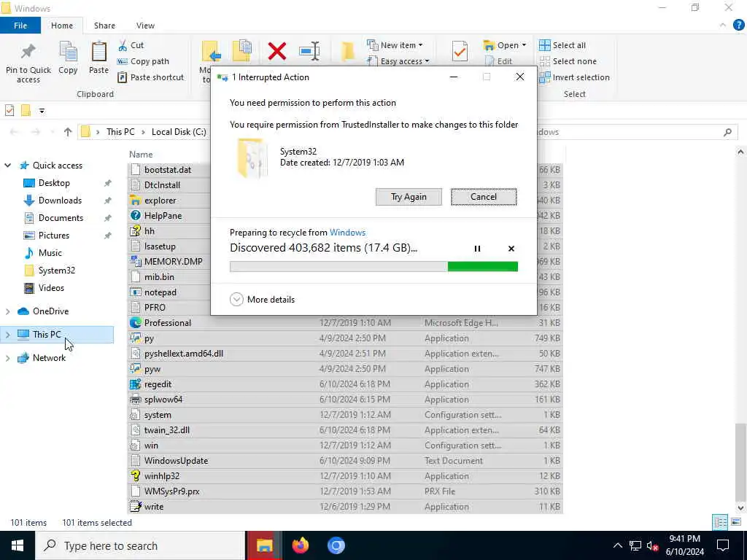Click the Paste clipboard icon

(x=98, y=52)
